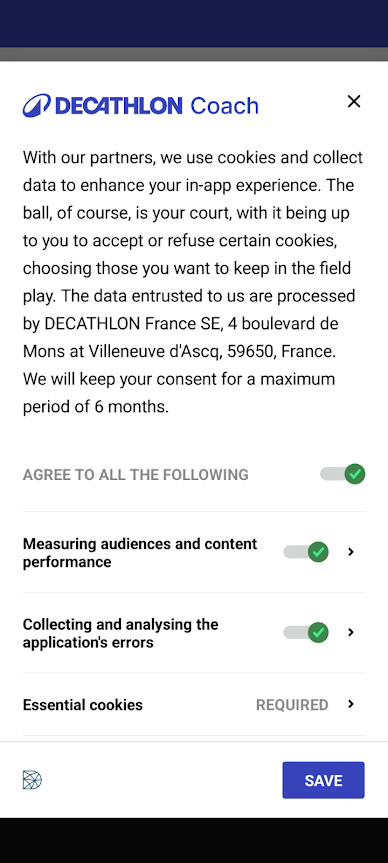Tap the dark navy bar above dialog
This screenshot has height=863, width=388.
pos(194,24)
